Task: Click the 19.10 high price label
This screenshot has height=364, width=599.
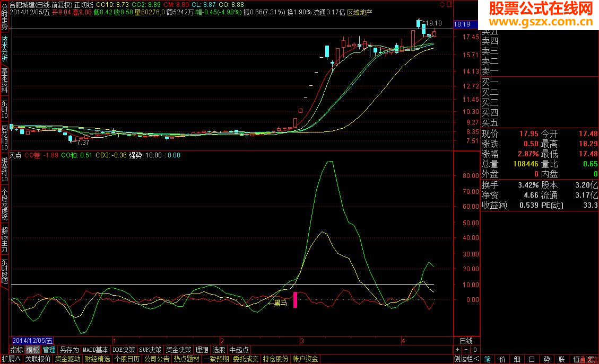Action: [433, 23]
